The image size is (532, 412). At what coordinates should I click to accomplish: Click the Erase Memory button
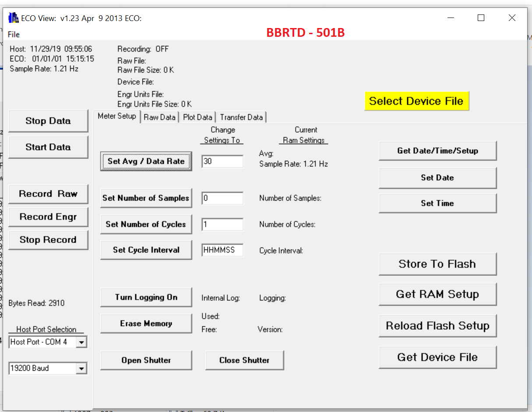[146, 324]
